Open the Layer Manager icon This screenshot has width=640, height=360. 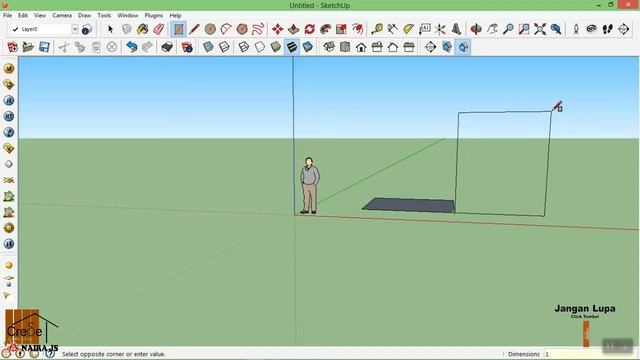87,29
